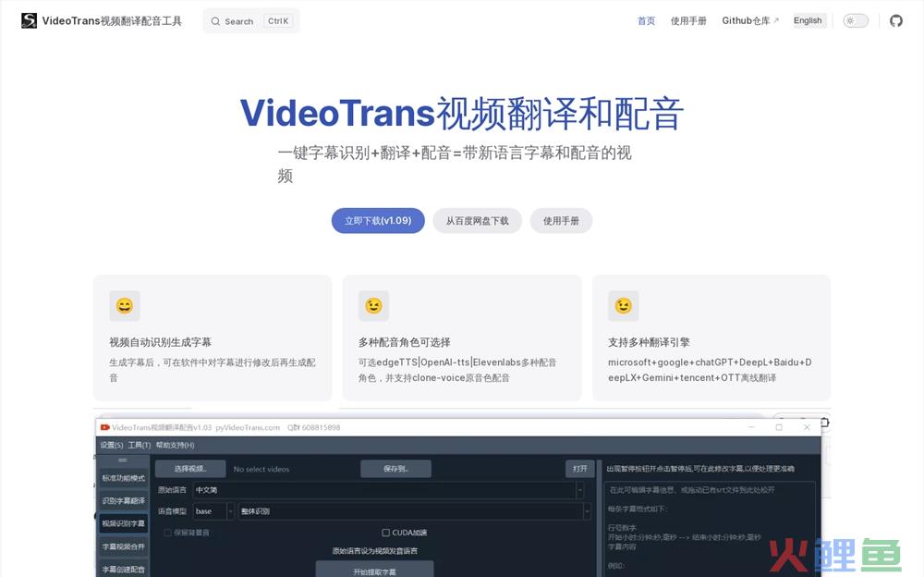Click the winking emoji on the dubbing roles card
The height and width of the screenshot is (577, 924).
pos(373,306)
